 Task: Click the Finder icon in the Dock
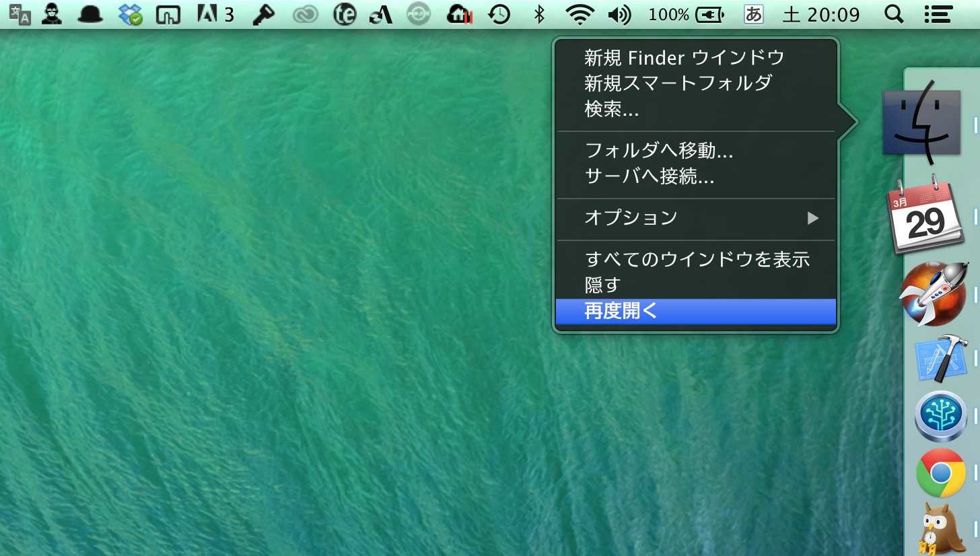click(x=921, y=123)
